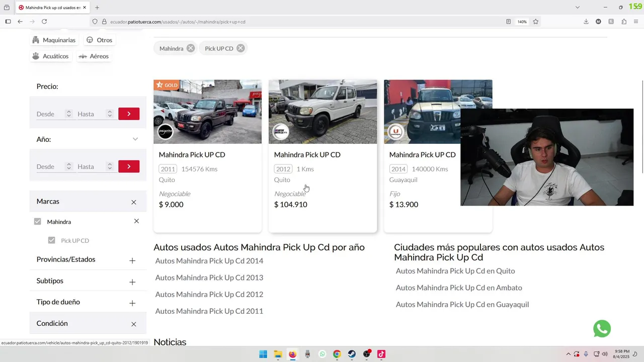
Task: Adjust the price Desde spinner arrows
Action: click(69, 114)
